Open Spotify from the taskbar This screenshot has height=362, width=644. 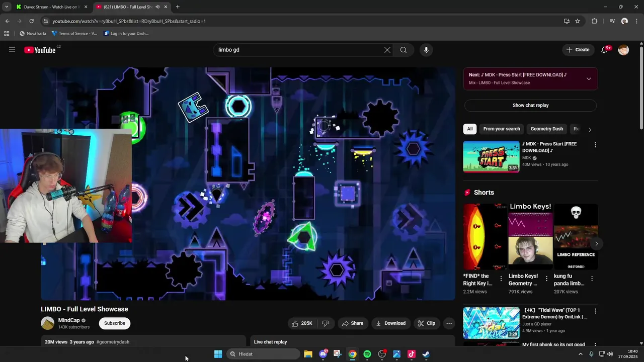pyautogui.click(x=367, y=354)
